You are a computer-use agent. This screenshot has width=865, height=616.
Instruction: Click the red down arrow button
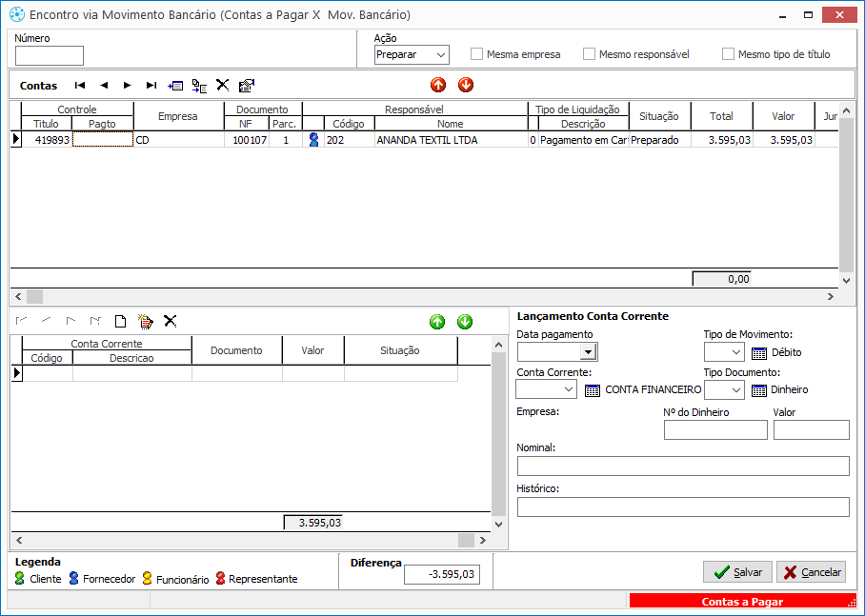[x=466, y=85]
